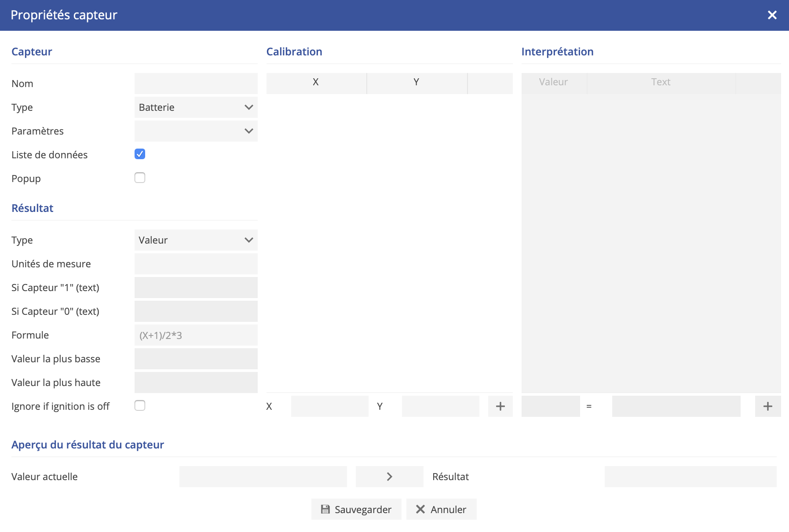Click the calibration X value input
This screenshot has height=532, width=789.
point(329,406)
